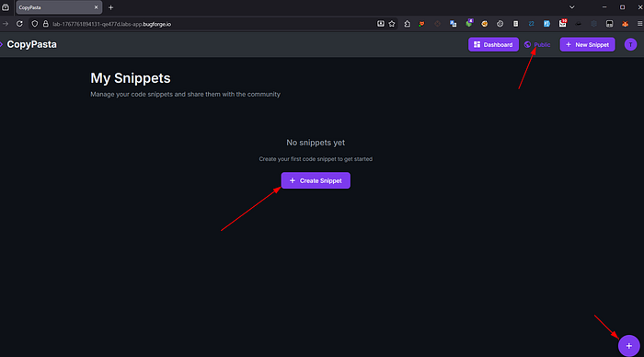Click the mail extension icon with red badge
Viewport: 644px width, 357px height.
point(563,23)
